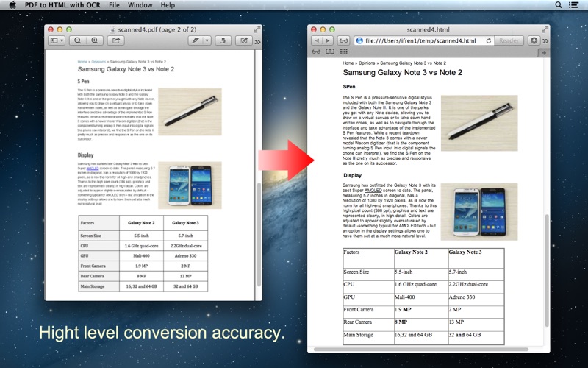Open the bookmarks book icon in Safari
588x368 pixels.
(x=330, y=52)
